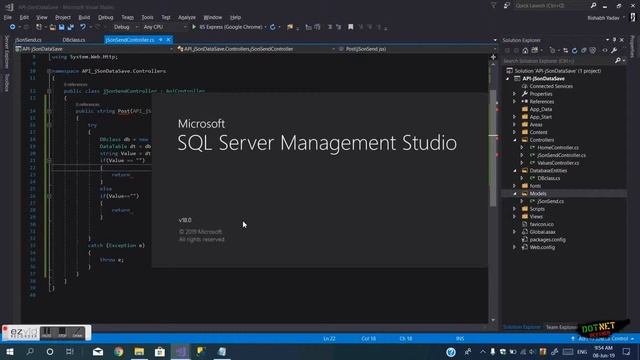
Task: Click the Home icon in Solution Explorer
Action: tap(525, 51)
